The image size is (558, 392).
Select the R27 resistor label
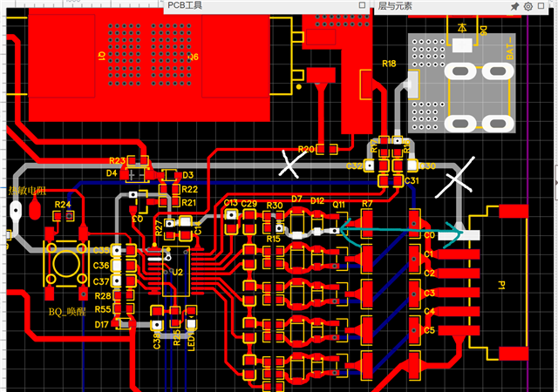[x=159, y=227]
